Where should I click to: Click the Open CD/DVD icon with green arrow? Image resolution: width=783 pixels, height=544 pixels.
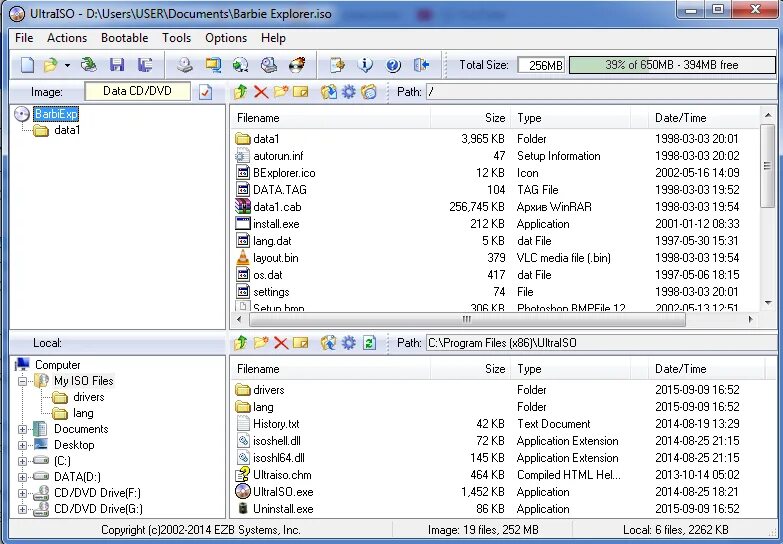point(89,65)
